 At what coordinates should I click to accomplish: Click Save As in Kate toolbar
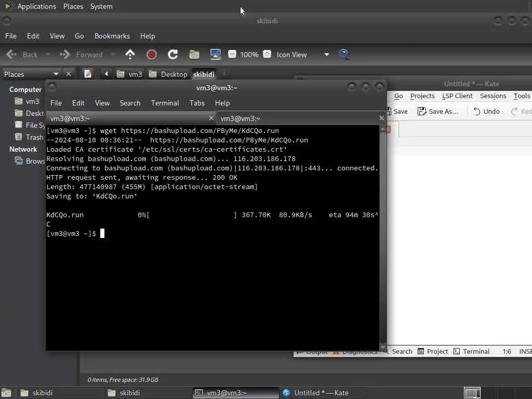tap(438, 111)
